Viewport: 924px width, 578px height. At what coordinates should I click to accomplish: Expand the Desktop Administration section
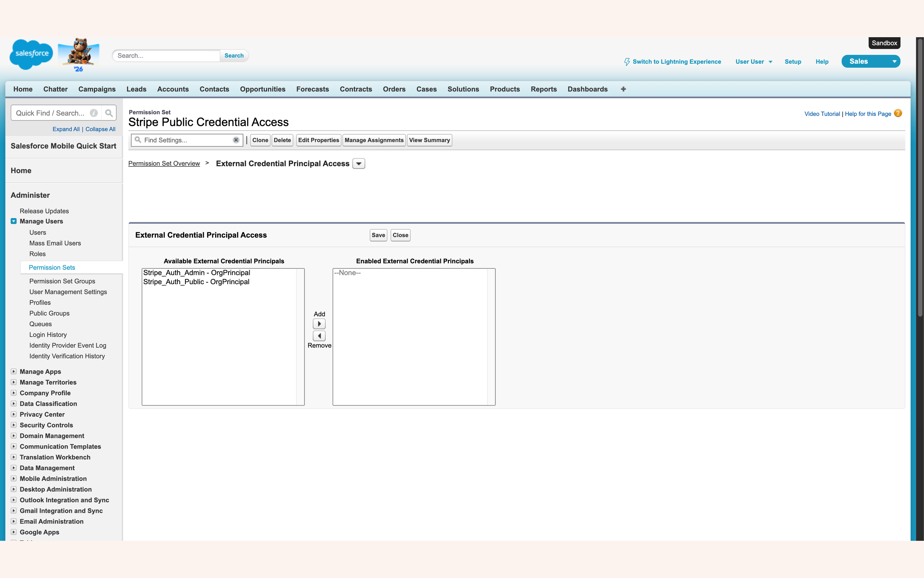[x=14, y=489]
